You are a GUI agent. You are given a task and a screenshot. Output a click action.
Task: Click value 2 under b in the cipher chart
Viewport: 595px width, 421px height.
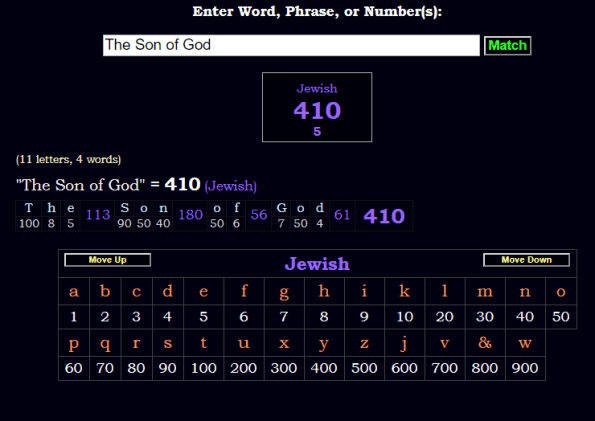click(x=105, y=317)
